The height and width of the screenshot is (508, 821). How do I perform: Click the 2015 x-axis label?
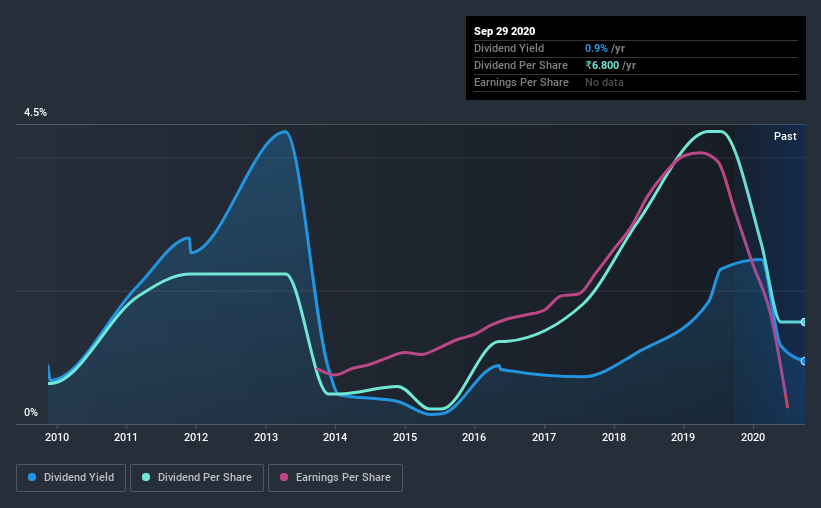click(405, 437)
